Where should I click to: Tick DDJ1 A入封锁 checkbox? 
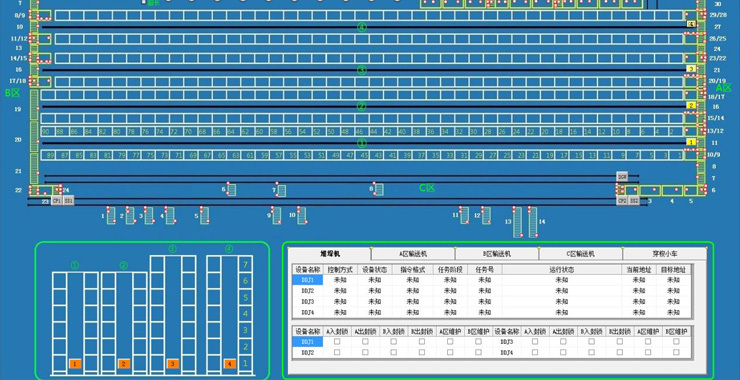337,341
